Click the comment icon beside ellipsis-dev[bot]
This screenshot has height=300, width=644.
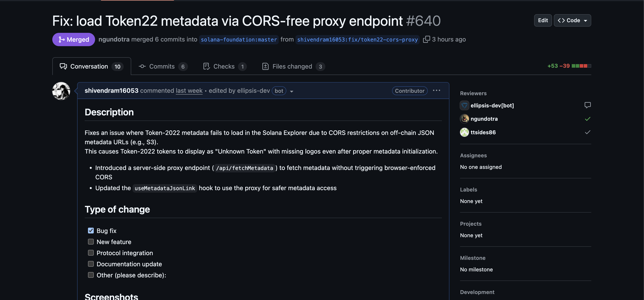click(587, 105)
